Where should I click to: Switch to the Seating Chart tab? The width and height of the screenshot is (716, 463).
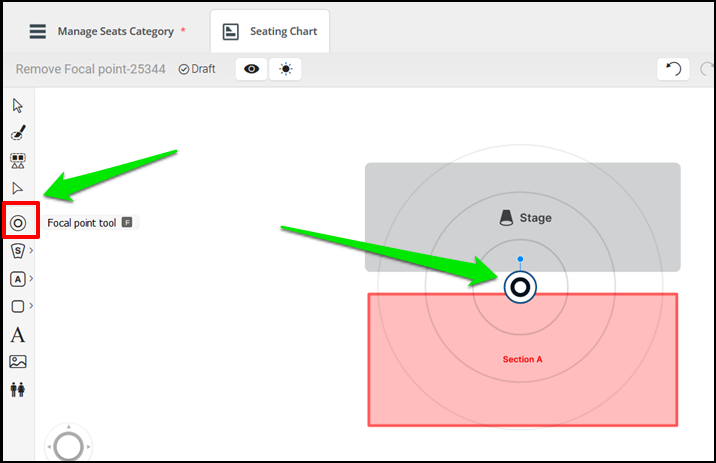click(270, 32)
